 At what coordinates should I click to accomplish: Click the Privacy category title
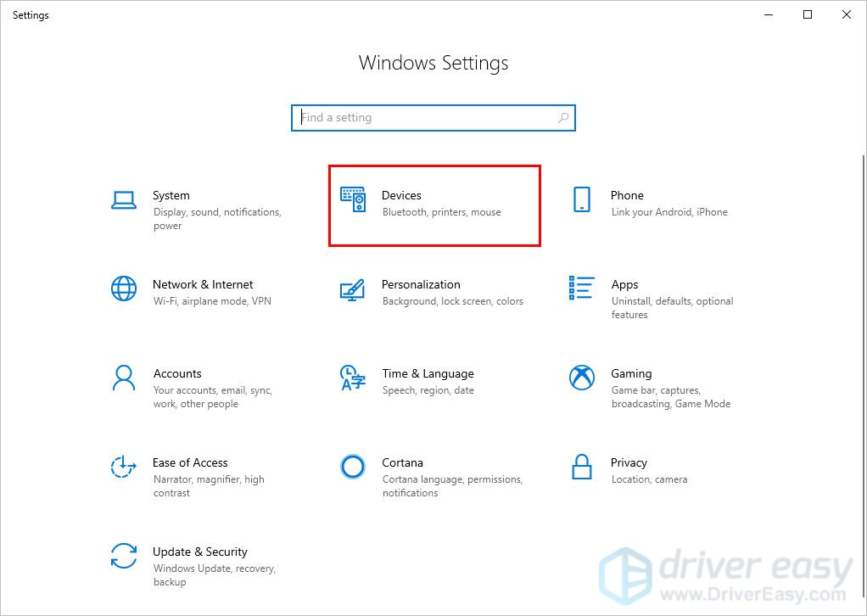click(629, 462)
